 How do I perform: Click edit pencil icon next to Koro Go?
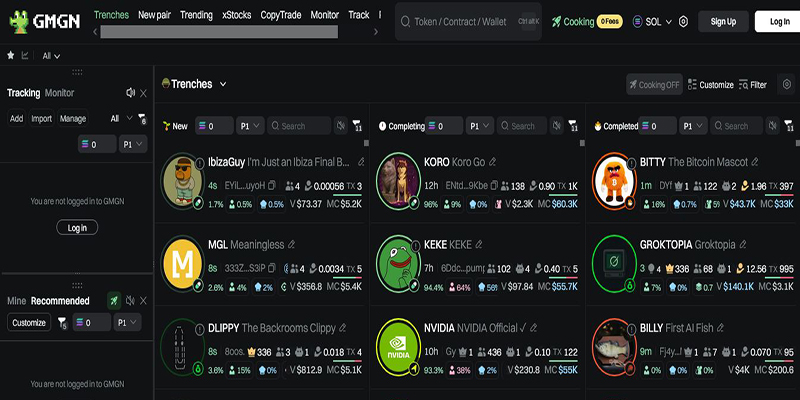492,162
